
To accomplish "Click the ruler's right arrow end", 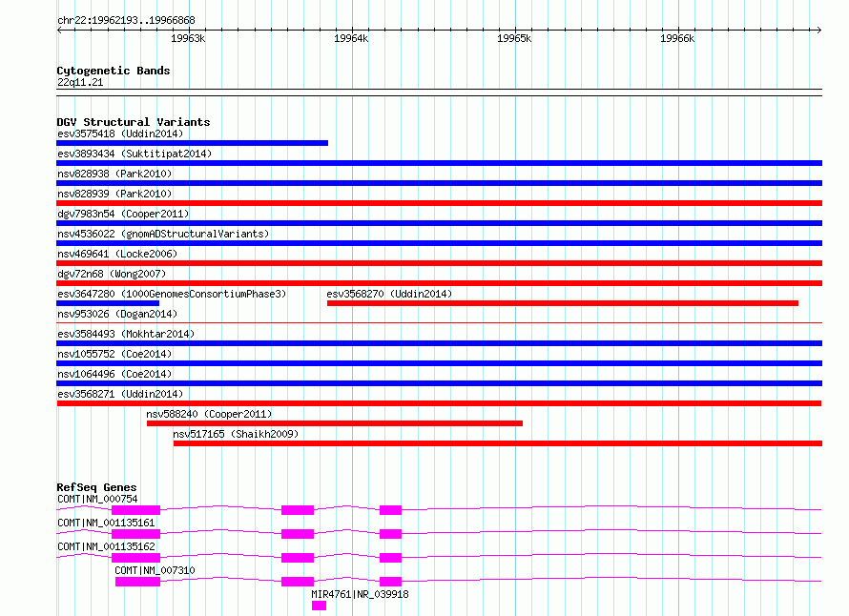I will point(818,30).
